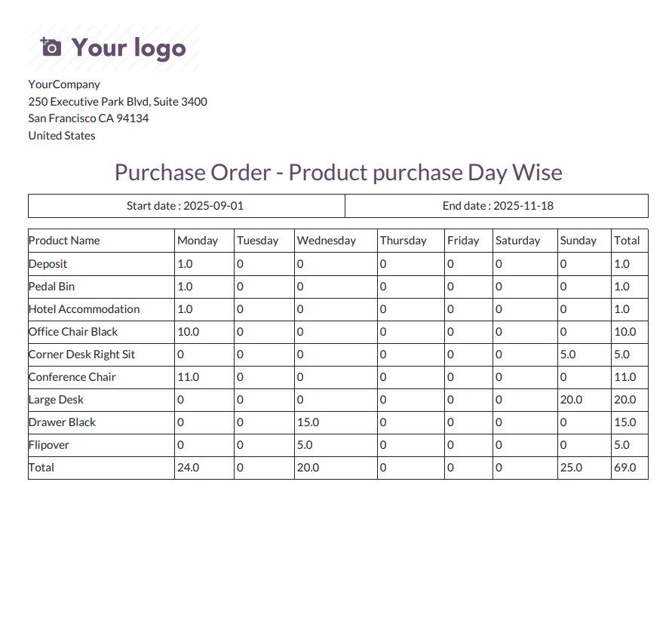The height and width of the screenshot is (626, 672).
Task: Click the Flipover product name
Action: pyautogui.click(x=48, y=445)
